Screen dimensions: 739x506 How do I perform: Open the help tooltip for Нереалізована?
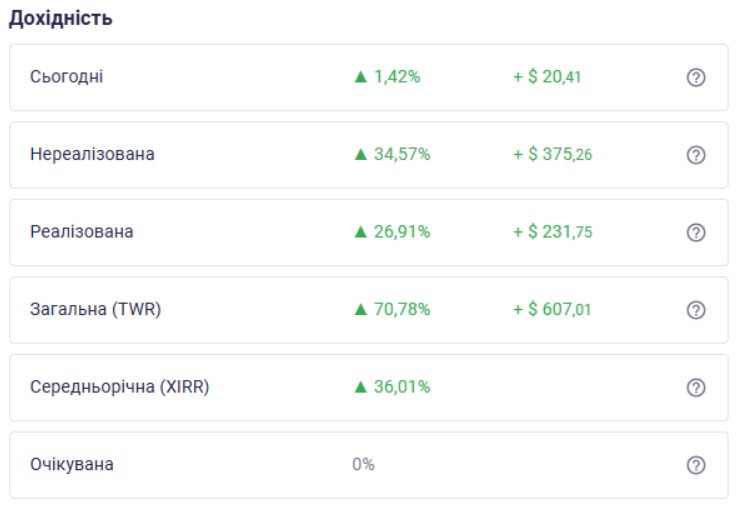tap(697, 155)
